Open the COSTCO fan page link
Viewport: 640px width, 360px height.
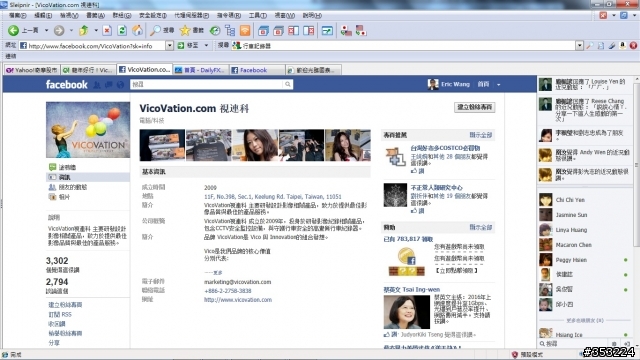point(445,148)
